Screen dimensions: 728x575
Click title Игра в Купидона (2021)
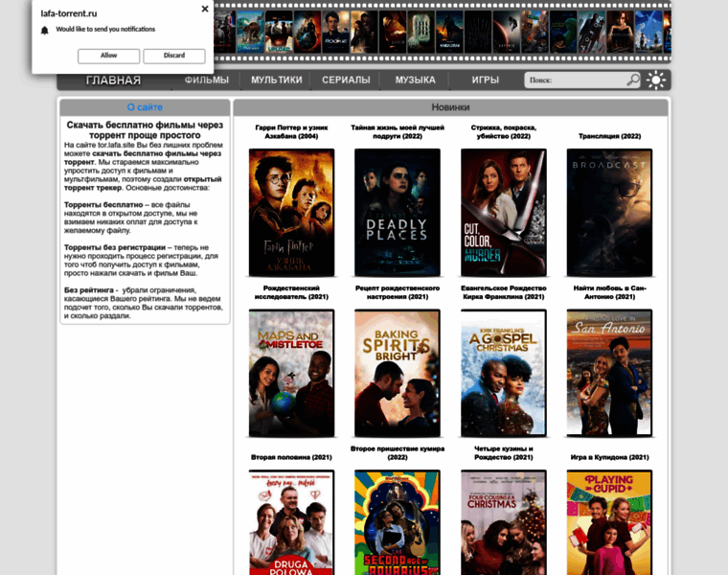tap(609, 457)
